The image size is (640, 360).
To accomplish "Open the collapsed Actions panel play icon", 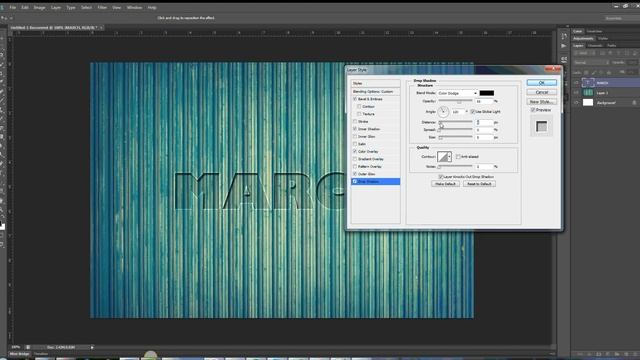I will coord(564,46).
